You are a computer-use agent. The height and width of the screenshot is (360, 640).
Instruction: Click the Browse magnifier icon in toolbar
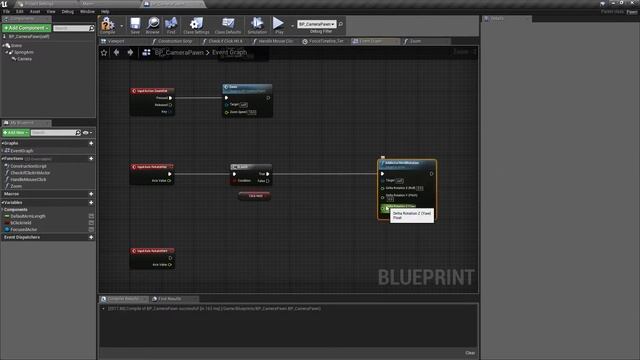pyautogui.click(x=153, y=25)
